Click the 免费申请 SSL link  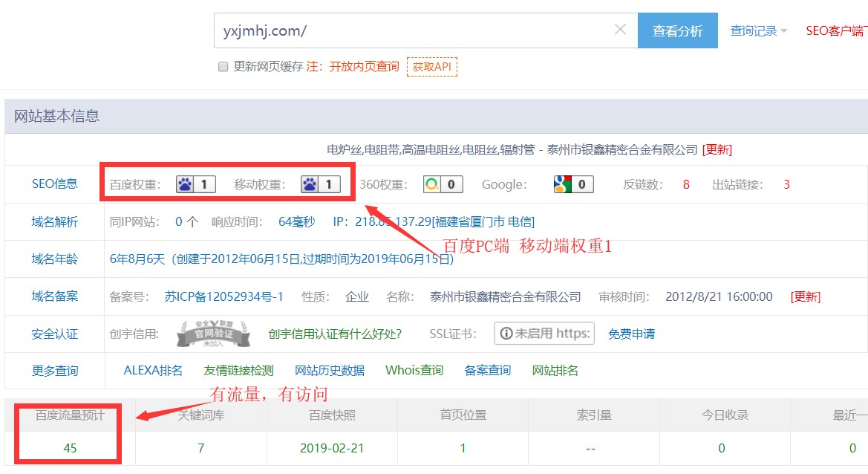[631, 334]
